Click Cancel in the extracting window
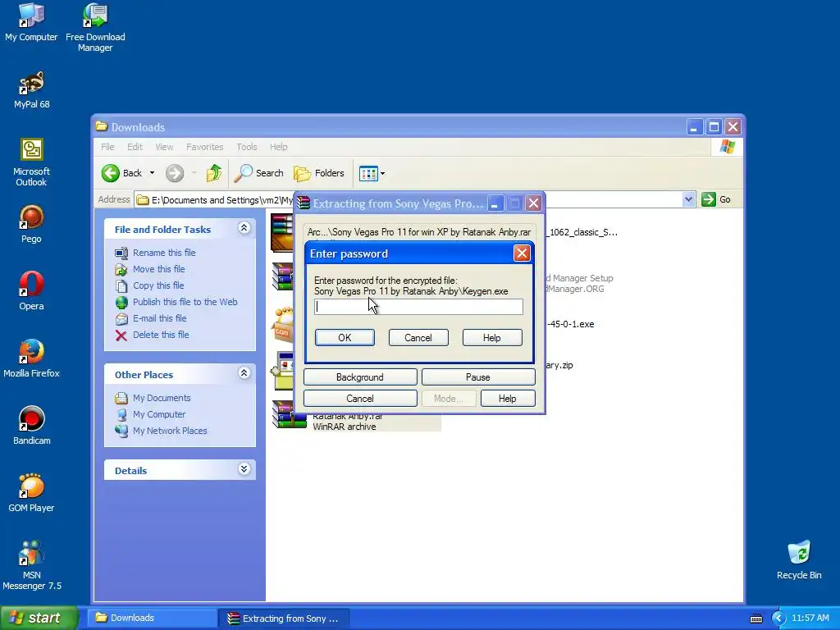 360,399
